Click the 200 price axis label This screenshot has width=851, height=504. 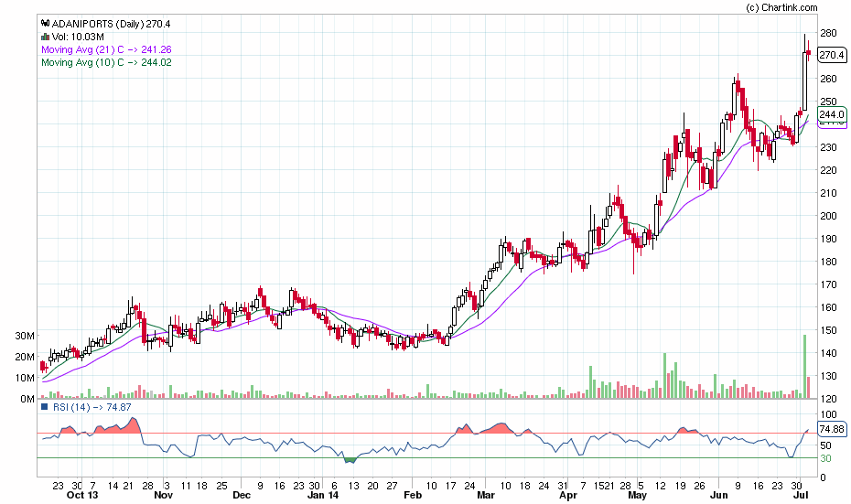(828, 216)
